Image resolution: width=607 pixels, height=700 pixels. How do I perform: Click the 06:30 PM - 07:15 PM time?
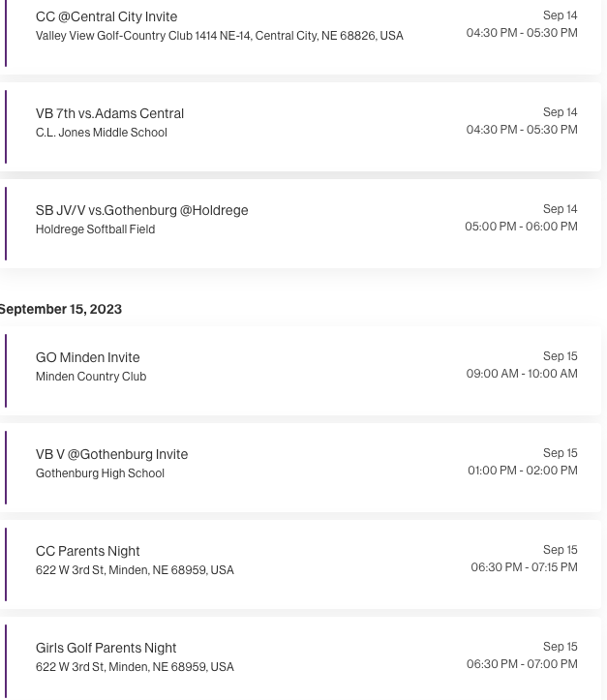click(x=524, y=567)
